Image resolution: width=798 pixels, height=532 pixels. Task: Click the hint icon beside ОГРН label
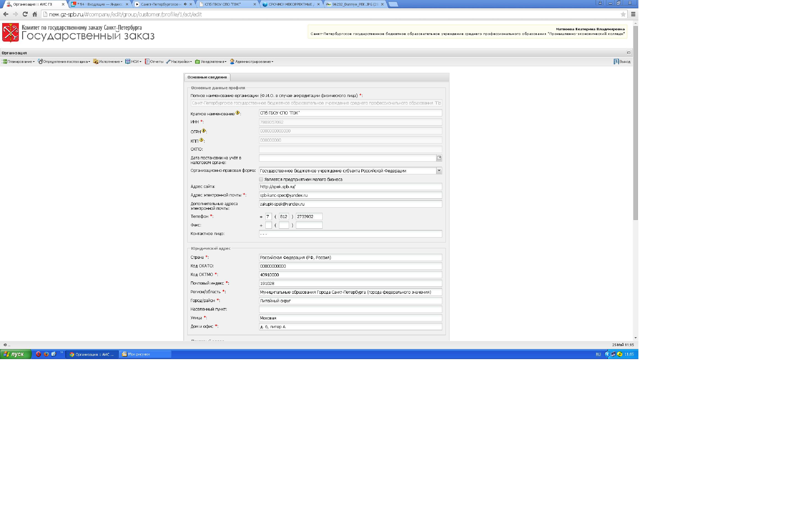pos(204,131)
